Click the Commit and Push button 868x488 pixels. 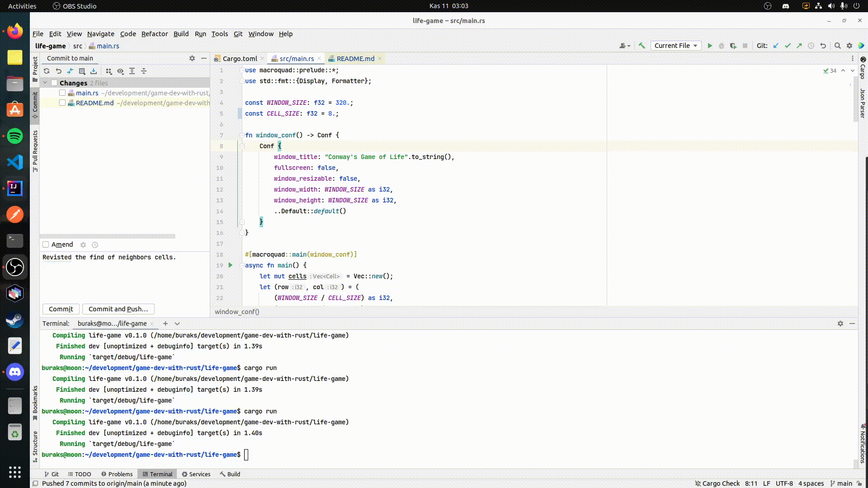pyautogui.click(x=118, y=309)
